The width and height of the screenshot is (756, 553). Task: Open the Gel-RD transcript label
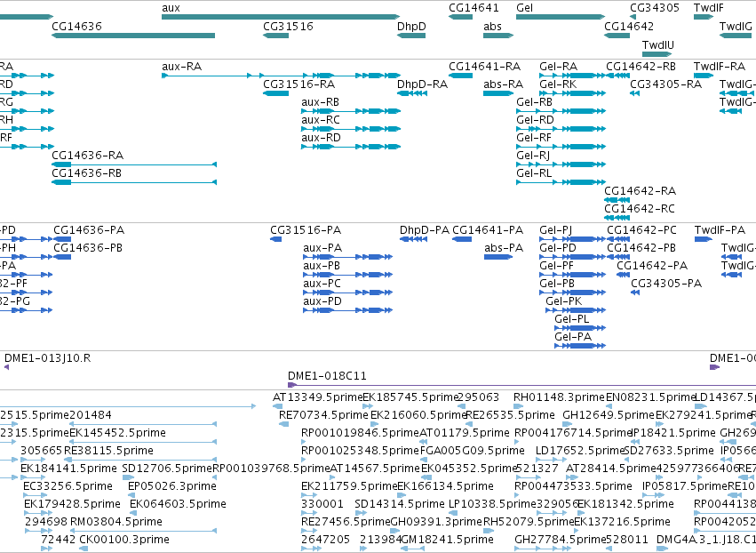pyautogui.click(x=535, y=120)
